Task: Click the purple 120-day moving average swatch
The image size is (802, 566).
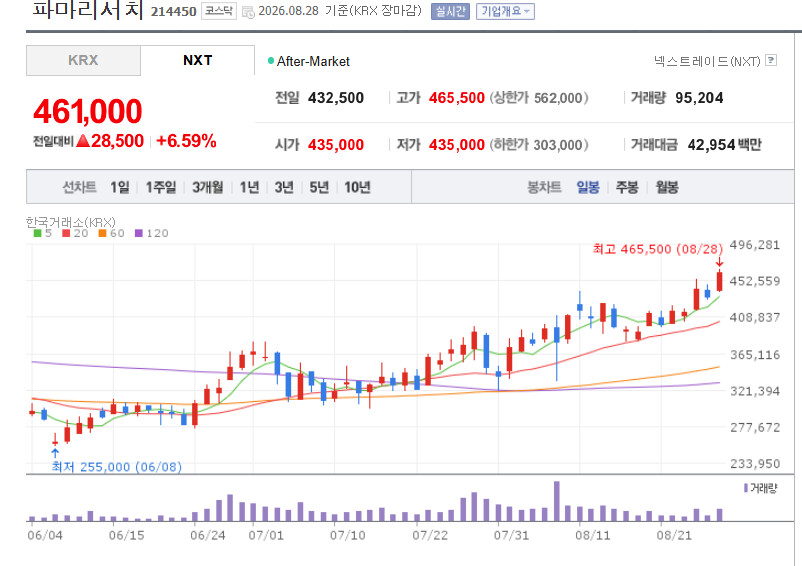Action: click(139, 233)
